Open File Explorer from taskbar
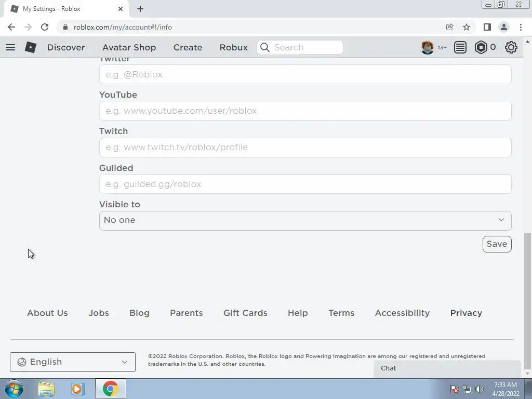Image resolution: width=532 pixels, height=399 pixels. point(46,389)
